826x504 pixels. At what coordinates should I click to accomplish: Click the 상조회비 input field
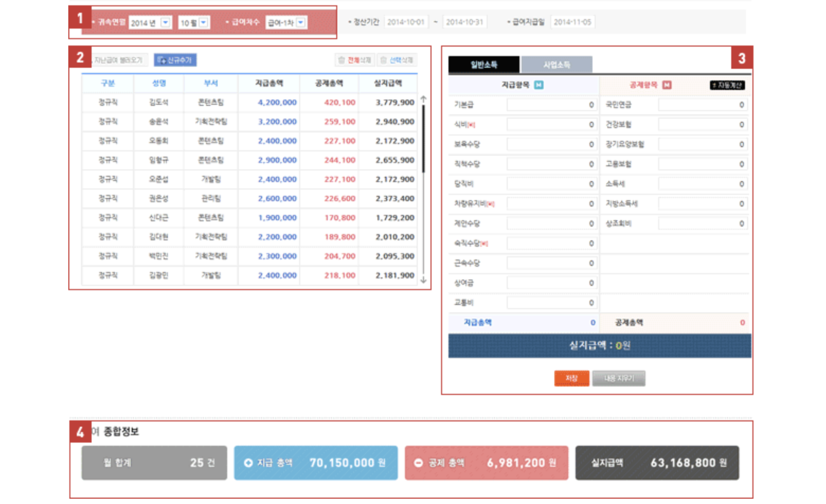(x=703, y=223)
